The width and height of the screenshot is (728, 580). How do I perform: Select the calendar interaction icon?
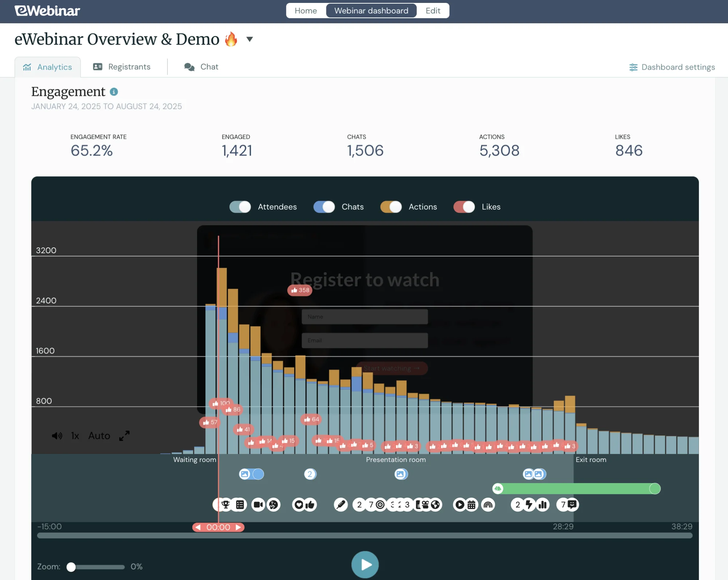[x=472, y=505]
